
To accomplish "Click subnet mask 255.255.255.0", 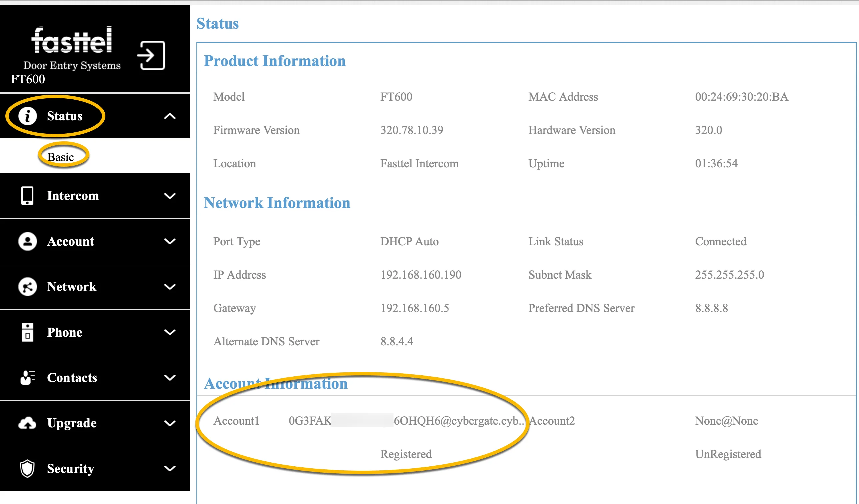I will [x=730, y=275].
